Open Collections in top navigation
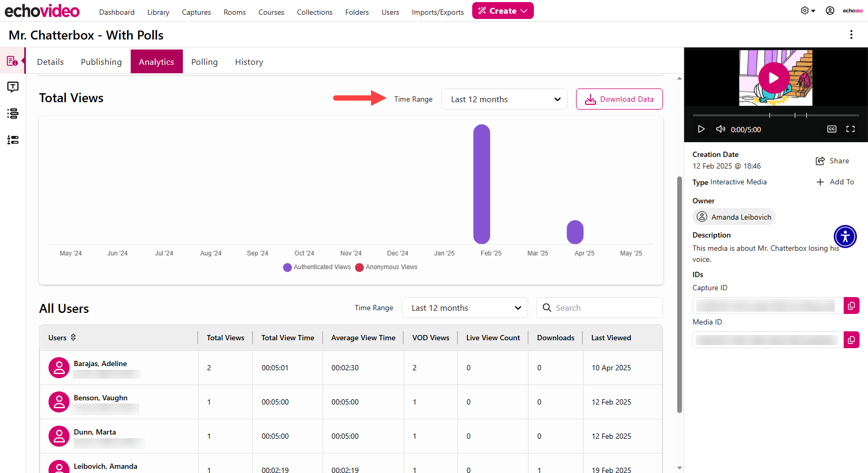This screenshot has width=868, height=473. coord(315,12)
